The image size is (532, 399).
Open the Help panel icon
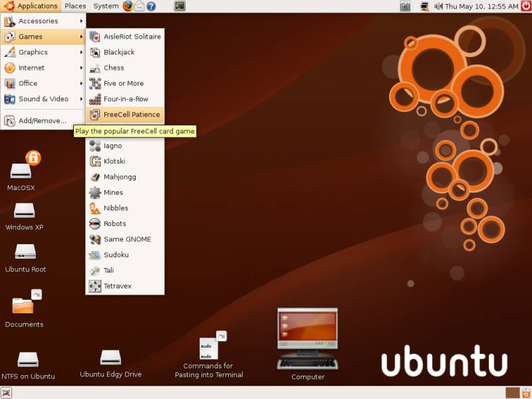tap(152, 6)
